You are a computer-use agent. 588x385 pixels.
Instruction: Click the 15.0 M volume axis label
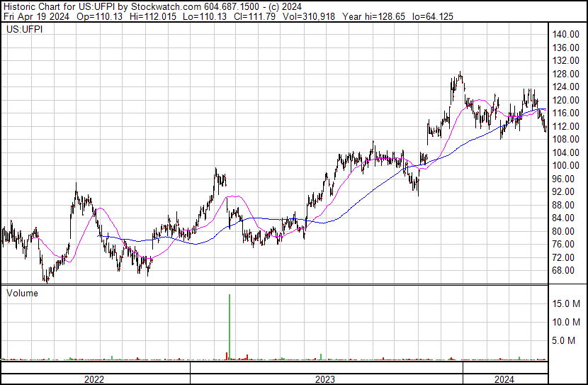567,303
